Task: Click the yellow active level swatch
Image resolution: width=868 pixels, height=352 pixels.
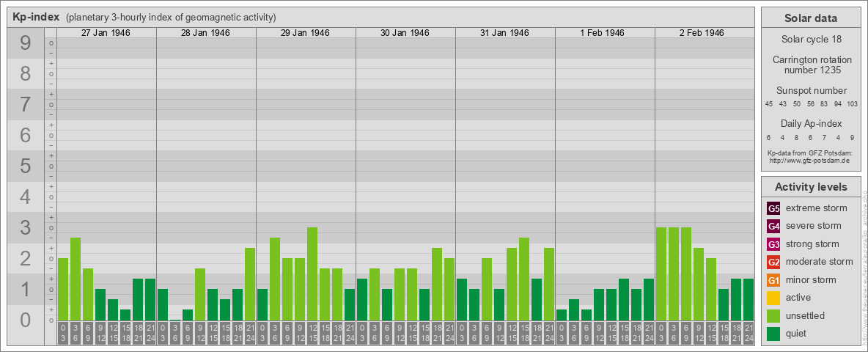Action: click(x=774, y=298)
